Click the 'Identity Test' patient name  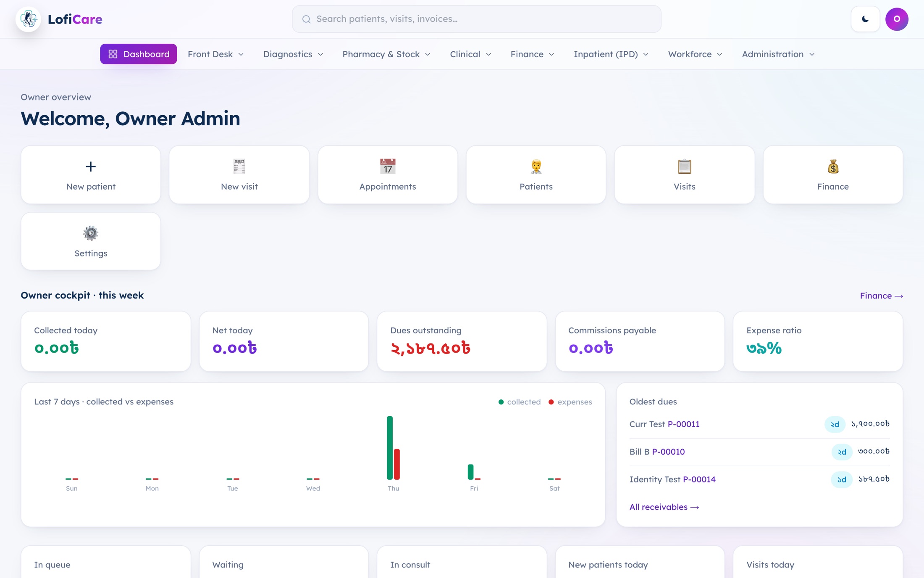tap(654, 479)
